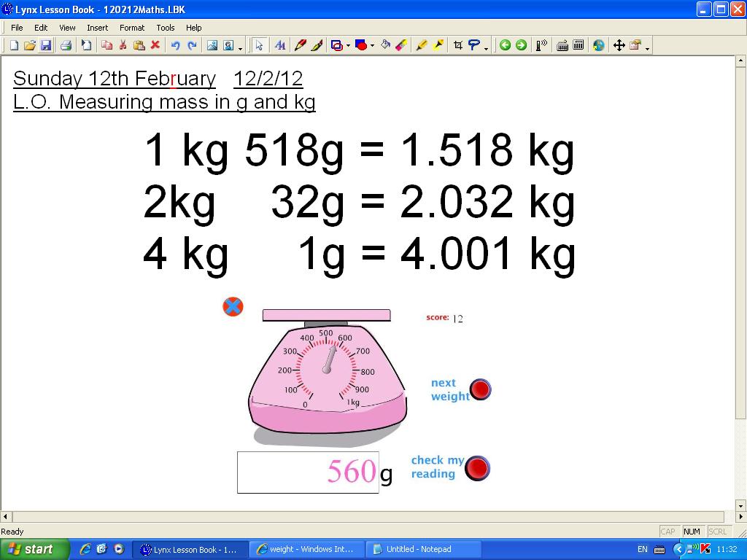Save the lesson book with the floppy icon
This screenshot has width=747, height=560.
(46, 45)
